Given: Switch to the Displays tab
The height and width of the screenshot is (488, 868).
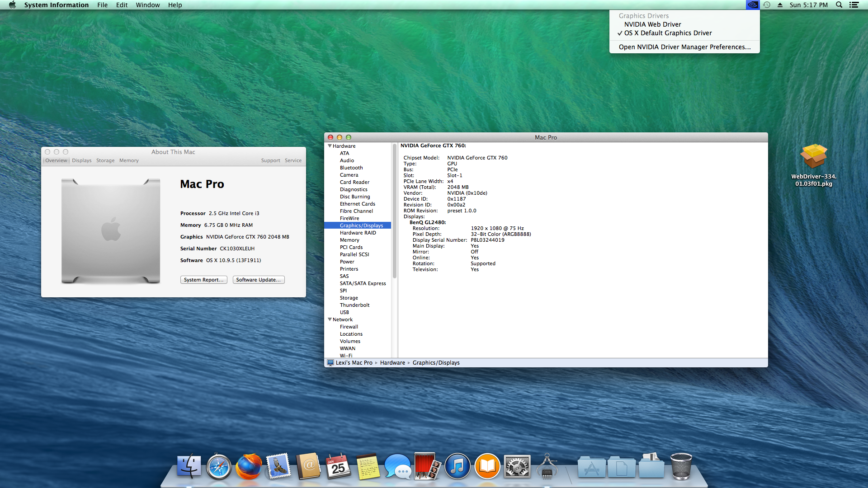Looking at the screenshot, I should click(81, 160).
